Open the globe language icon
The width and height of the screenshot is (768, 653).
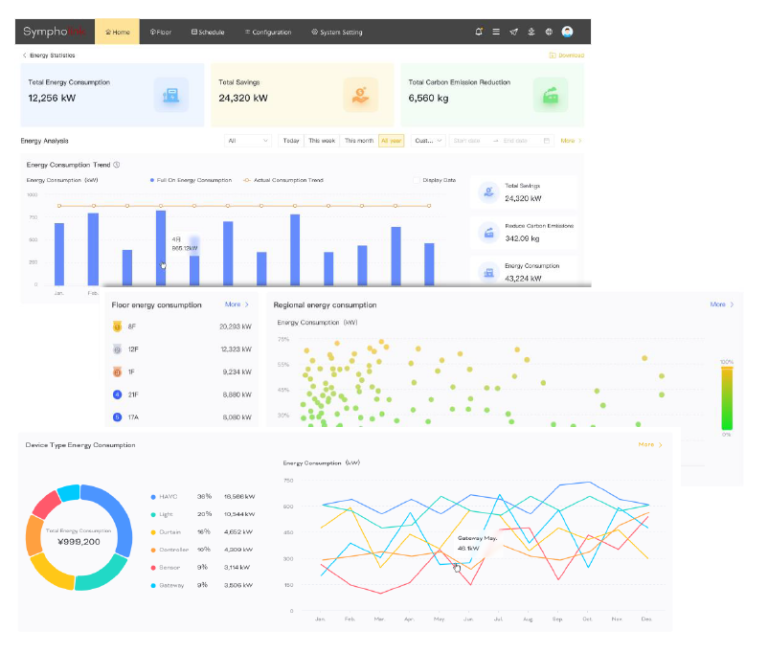(x=549, y=32)
